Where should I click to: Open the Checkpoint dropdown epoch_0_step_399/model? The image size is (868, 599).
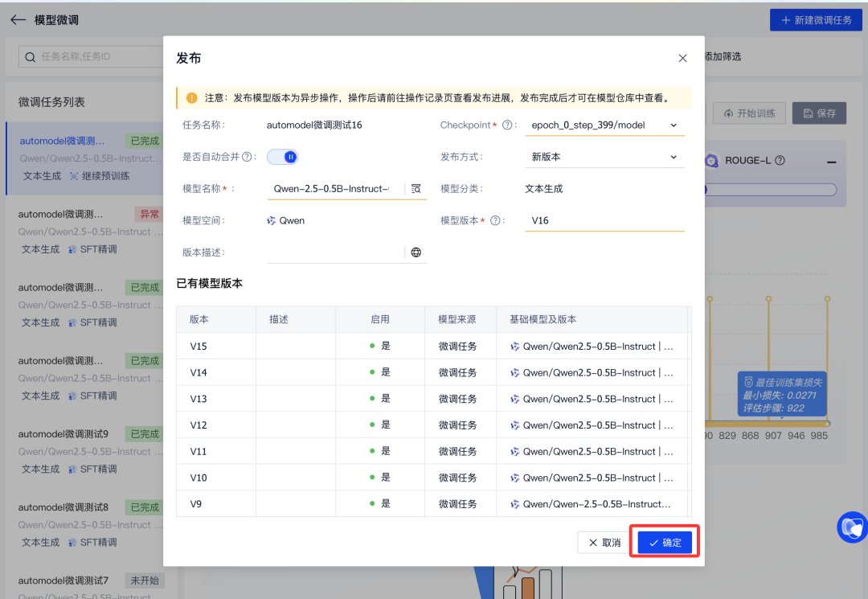[604, 125]
